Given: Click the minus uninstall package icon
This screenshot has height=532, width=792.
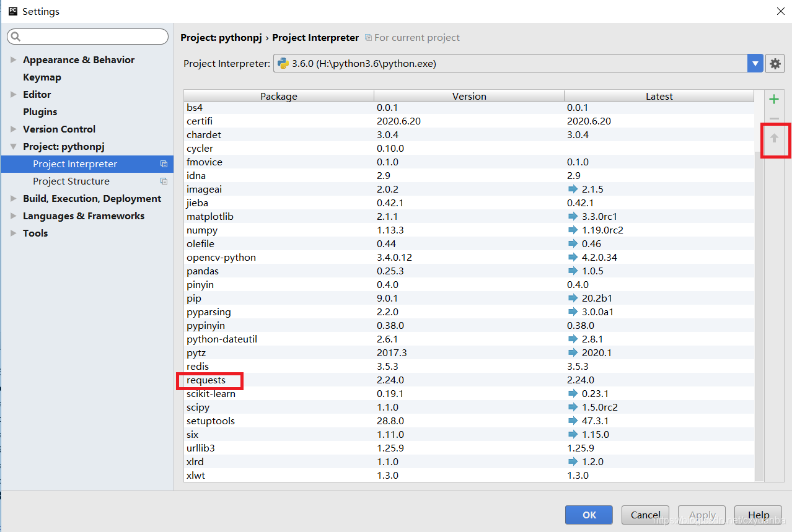Looking at the screenshot, I should pos(774,118).
